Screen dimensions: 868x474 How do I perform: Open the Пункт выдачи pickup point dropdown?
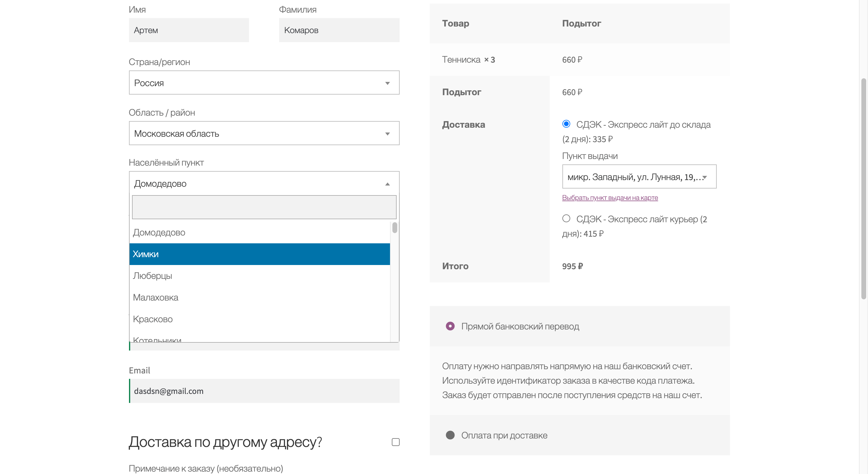639,177
